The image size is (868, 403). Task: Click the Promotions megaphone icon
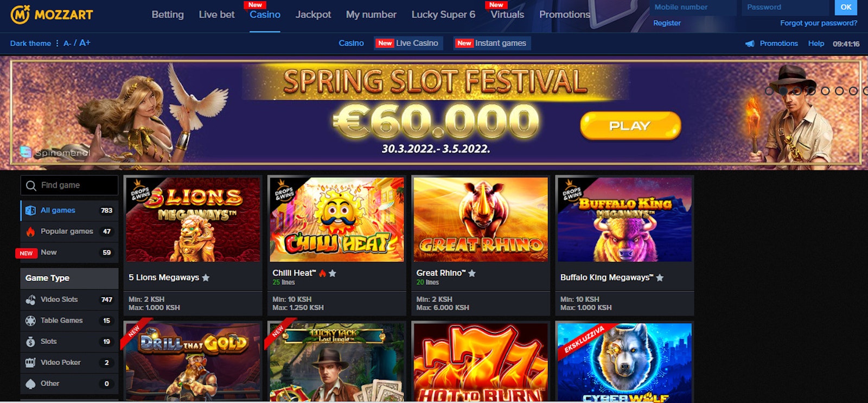pyautogui.click(x=750, y=43)
